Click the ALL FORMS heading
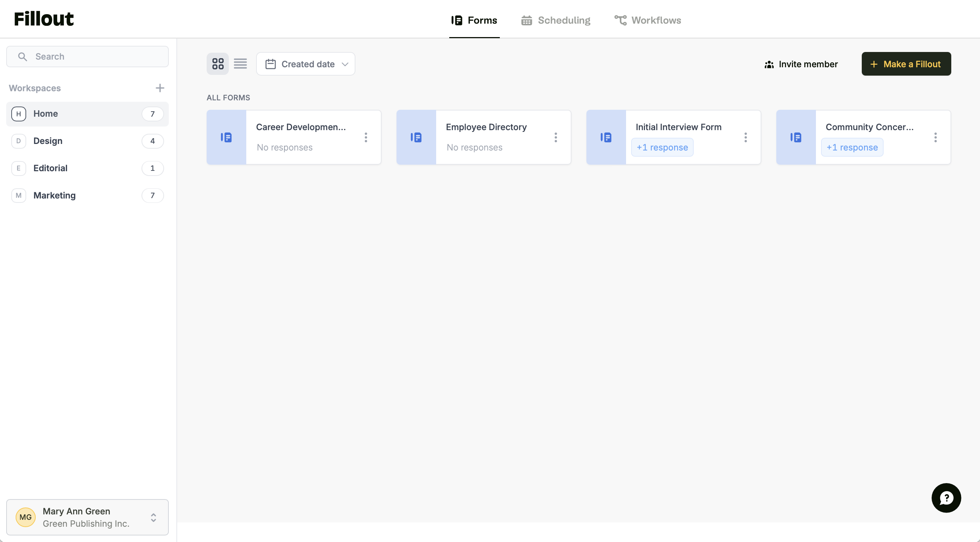This screenshot has height=542, width=980. pyautogui.click(x=228, y=98)
